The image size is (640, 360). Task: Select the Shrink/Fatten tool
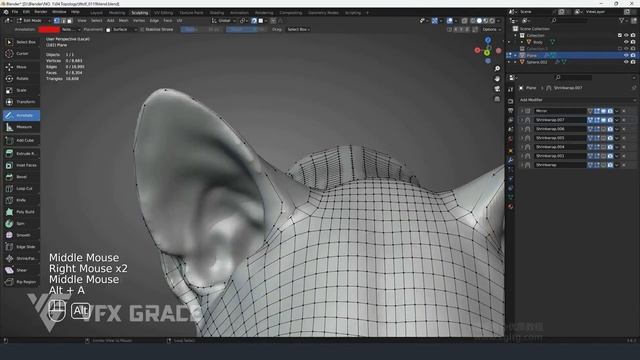coord(22,258)
